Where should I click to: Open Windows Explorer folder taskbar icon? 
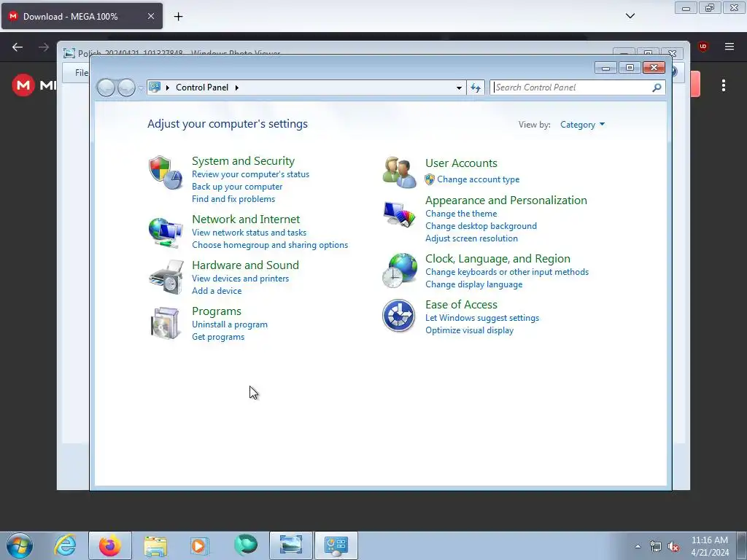tap(155, 545)
